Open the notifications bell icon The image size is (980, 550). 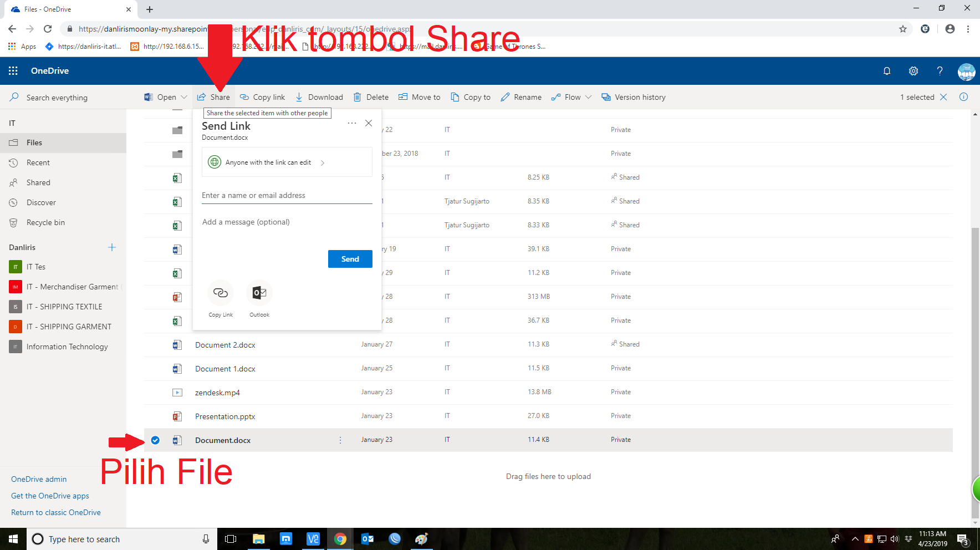[x=887, y=70]
